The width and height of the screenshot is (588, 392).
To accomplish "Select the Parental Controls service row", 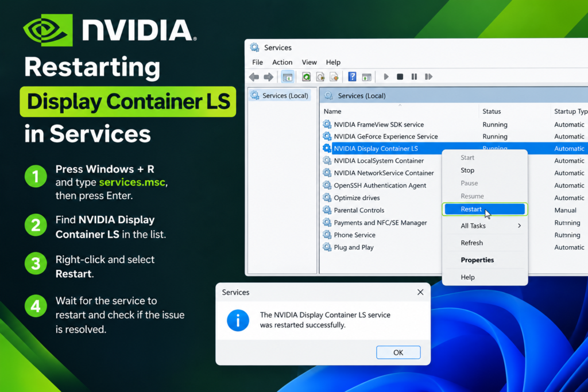I will coord(381,210).
